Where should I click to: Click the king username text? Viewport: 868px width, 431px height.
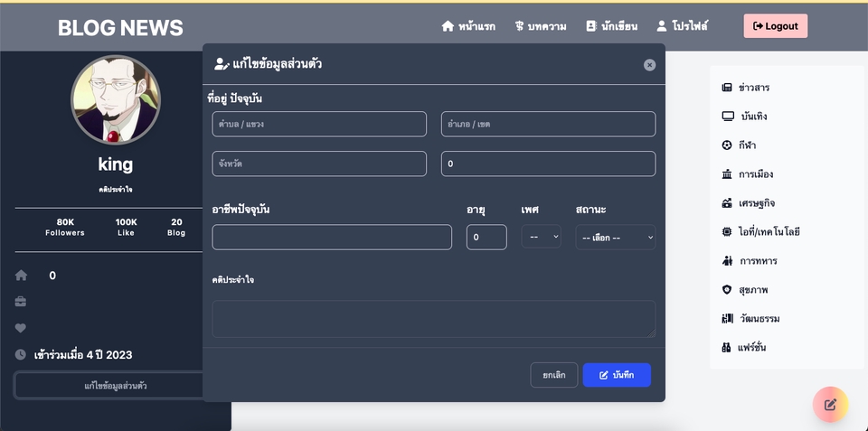115,164
